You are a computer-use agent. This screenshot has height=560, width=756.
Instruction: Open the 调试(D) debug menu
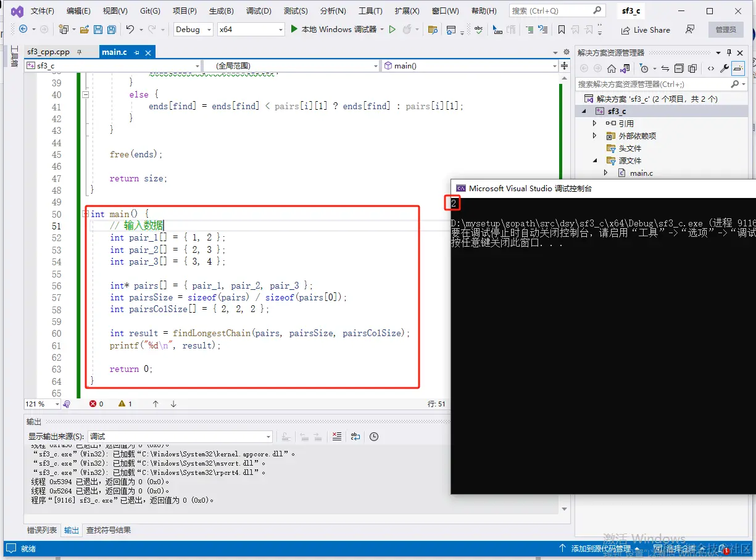pyautogui.click(x=259, y=11)
